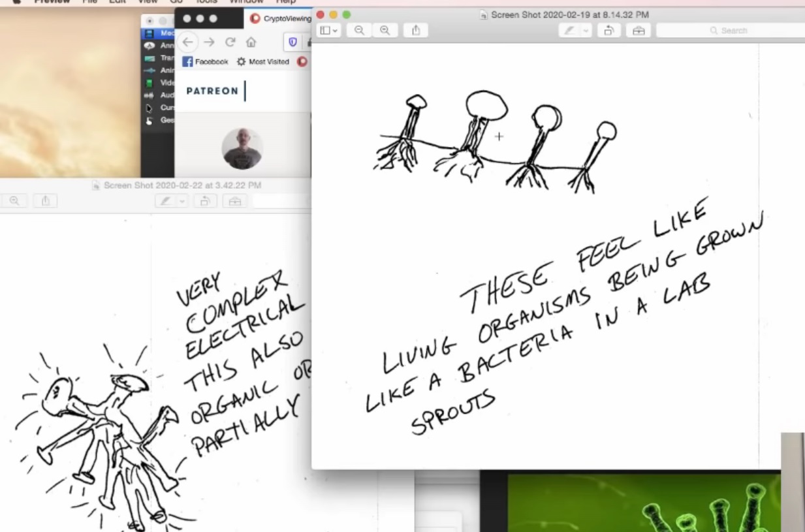Screen dimensions: 805x532
Task: Rotate the 8.14.32 PM screenshot
Action: point(608,31)
